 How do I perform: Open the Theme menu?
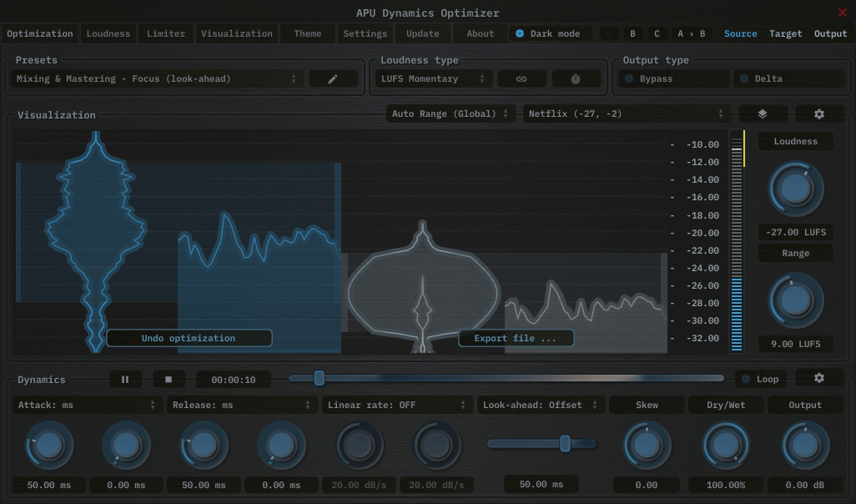click(306, 33)
